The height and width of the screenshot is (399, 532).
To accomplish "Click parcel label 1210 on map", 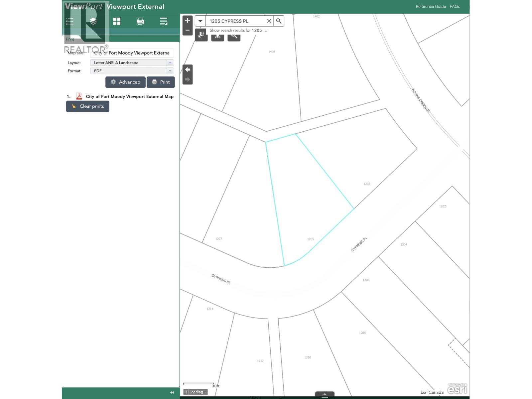I will coord(308,357).
